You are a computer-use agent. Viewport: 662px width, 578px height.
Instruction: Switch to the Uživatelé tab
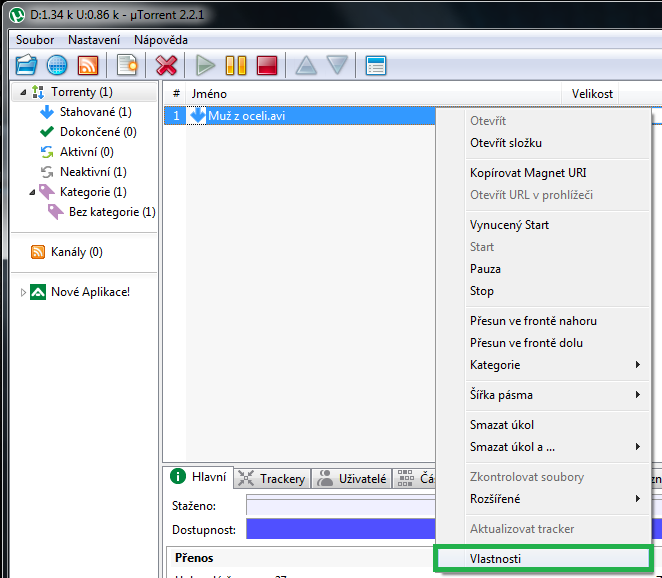tap(352, 479)
